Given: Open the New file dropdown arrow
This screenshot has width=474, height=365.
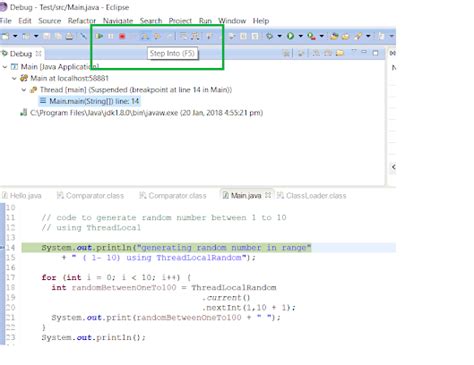Looking at the screenshot, I should (15, 36).
